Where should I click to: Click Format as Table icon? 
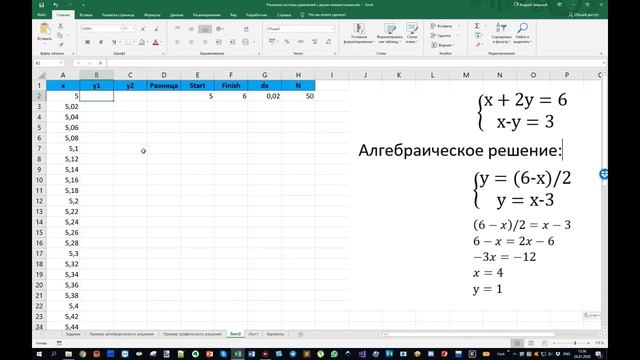tap(390, 29)
